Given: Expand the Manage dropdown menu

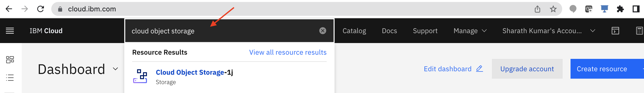Looking at the screenshot, I should pyautogui.click(x=470, y=31).
